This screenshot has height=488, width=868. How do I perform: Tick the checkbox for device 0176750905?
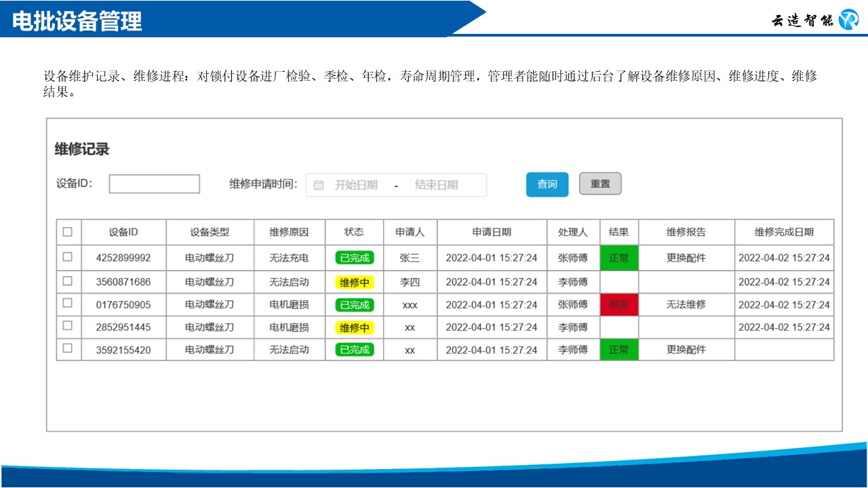click(67, 303)
